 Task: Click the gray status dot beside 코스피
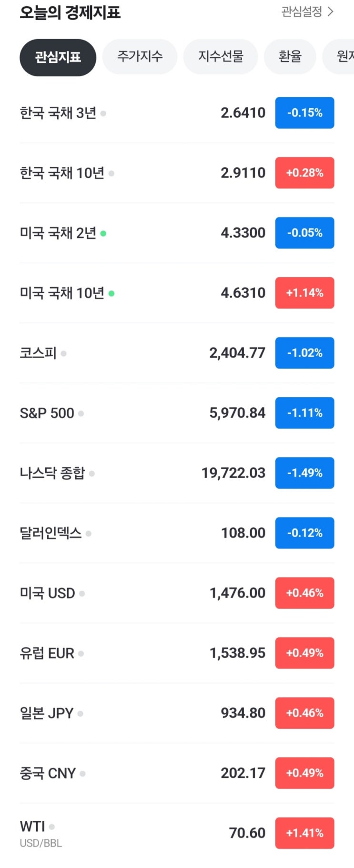click(63, 354)
